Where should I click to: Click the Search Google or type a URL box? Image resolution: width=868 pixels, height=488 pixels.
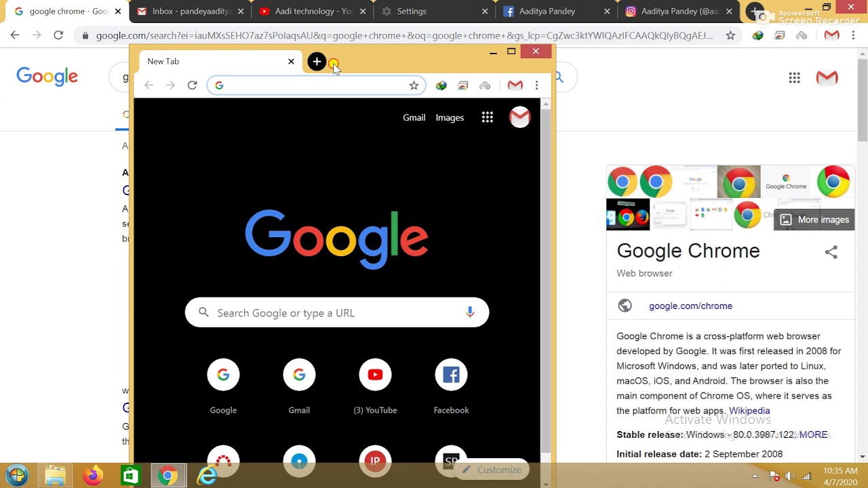[337, 312]
